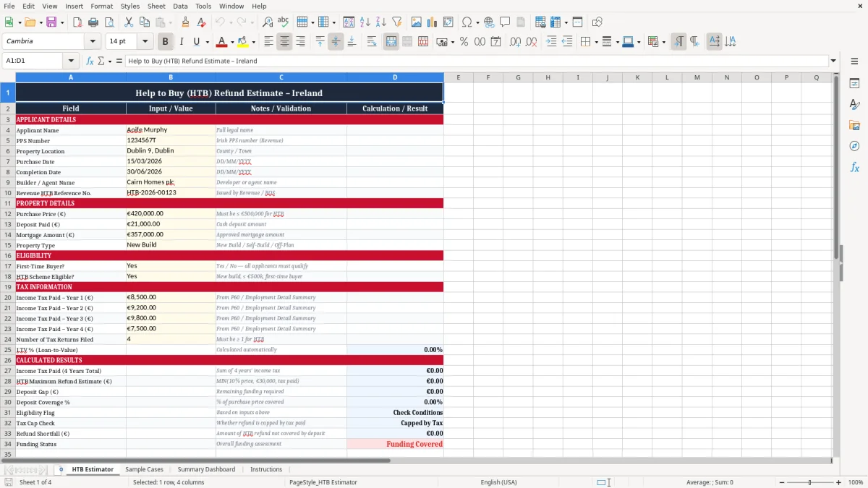The height and width of the screenshot is (488, 868).
Task: Click the Cut scissors icon
Action: point(128,22)
